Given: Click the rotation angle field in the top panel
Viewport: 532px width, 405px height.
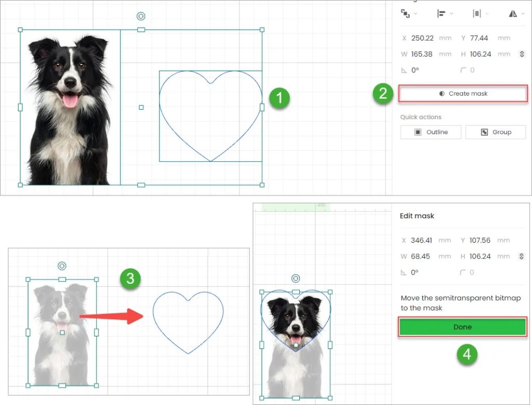Looking at the screenshot, I should pos(415,70).
